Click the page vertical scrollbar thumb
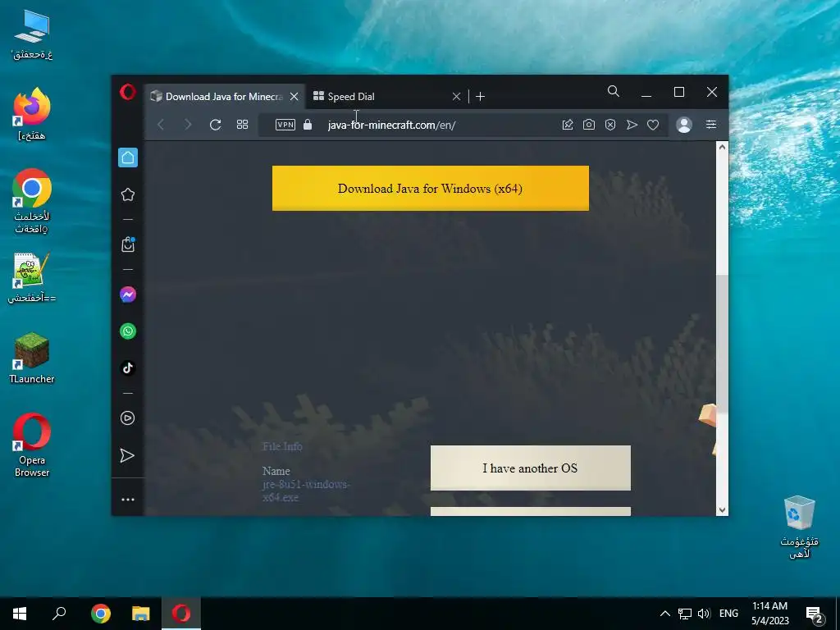Image resolution: width=840 pixels, height=630 pixels. tap(722, 343)
